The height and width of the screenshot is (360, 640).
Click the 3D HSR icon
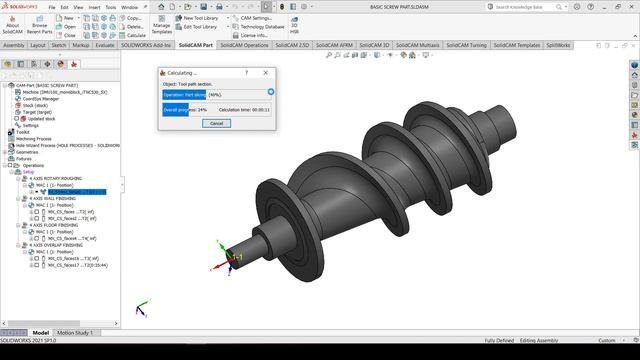[294, 25]
